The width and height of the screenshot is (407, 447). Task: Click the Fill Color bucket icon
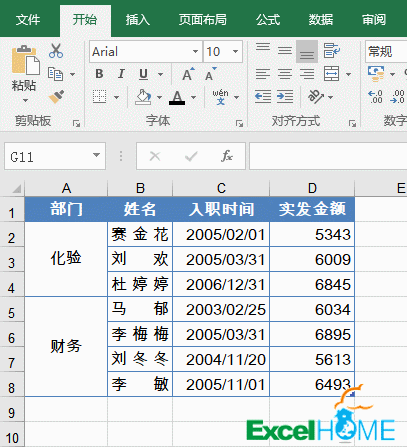pos(143,97)
